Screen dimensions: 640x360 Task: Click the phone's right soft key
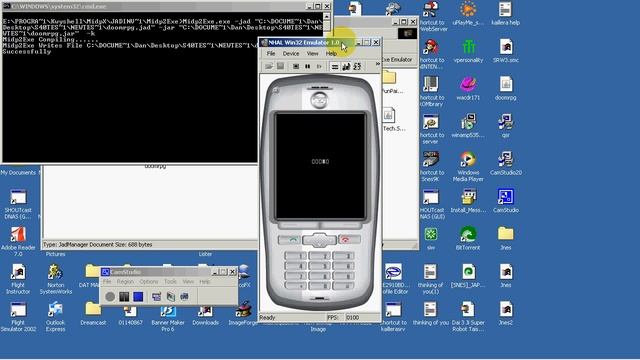[x=341, y=225]
